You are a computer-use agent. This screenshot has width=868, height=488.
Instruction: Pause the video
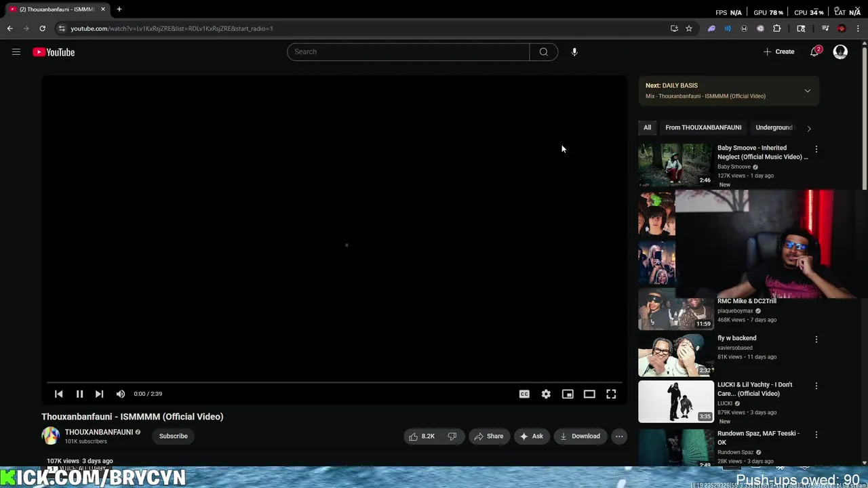point(79,394)
